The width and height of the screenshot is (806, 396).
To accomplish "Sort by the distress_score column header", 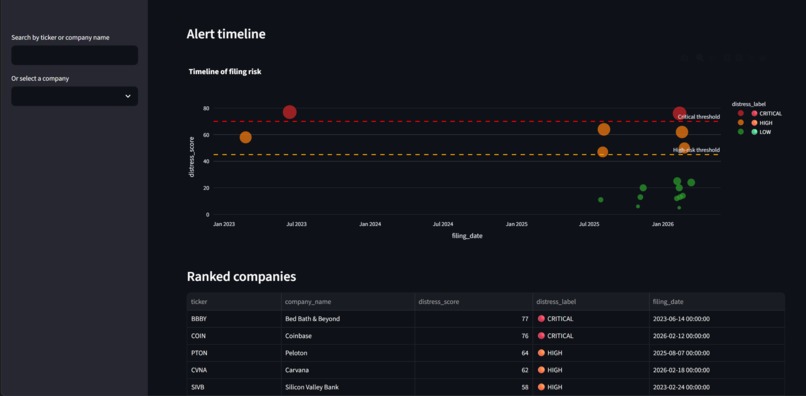I will (473, 302).
